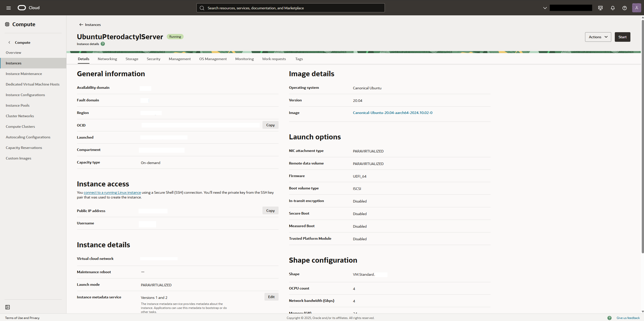Collapse the Compute back chevron
644x321 pixels.
pyautogui.click(x=9, y=43)
